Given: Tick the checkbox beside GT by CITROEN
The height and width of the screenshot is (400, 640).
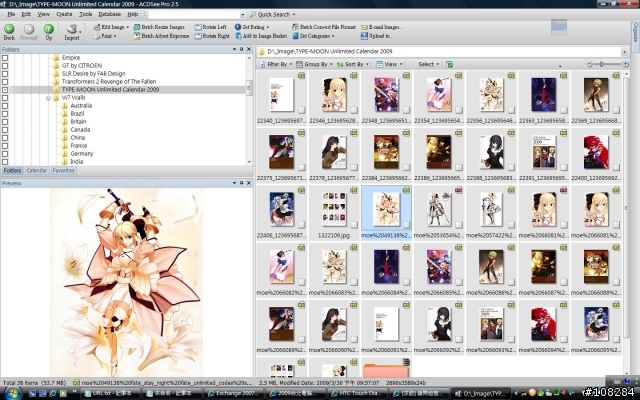Looking at the screenshot, I should click(x=5, y=66).
